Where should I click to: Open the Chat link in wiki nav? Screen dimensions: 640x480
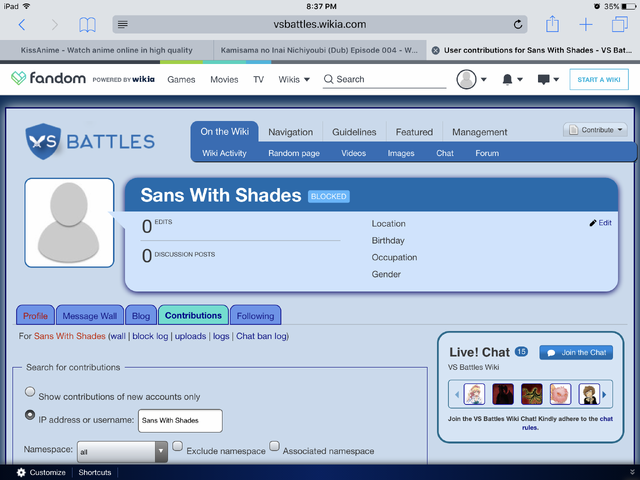pos(445,153)
